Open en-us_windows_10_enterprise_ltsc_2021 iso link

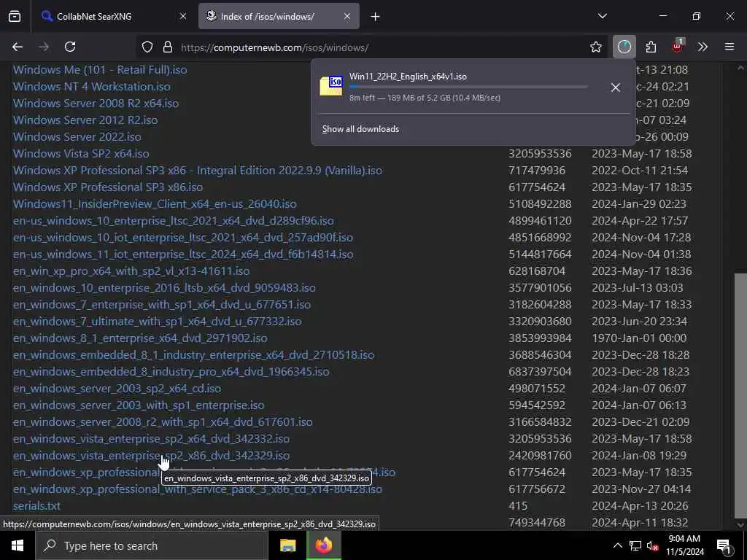coord(174,221)
